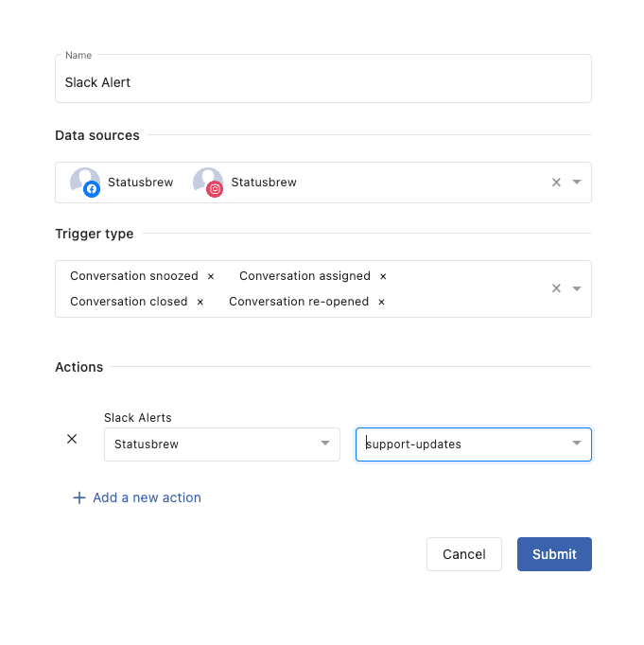The image size is (644, 645).
Task: Remove the Conversation closed trigger chip
Action: pyautogui.click(x=200, y=302)
